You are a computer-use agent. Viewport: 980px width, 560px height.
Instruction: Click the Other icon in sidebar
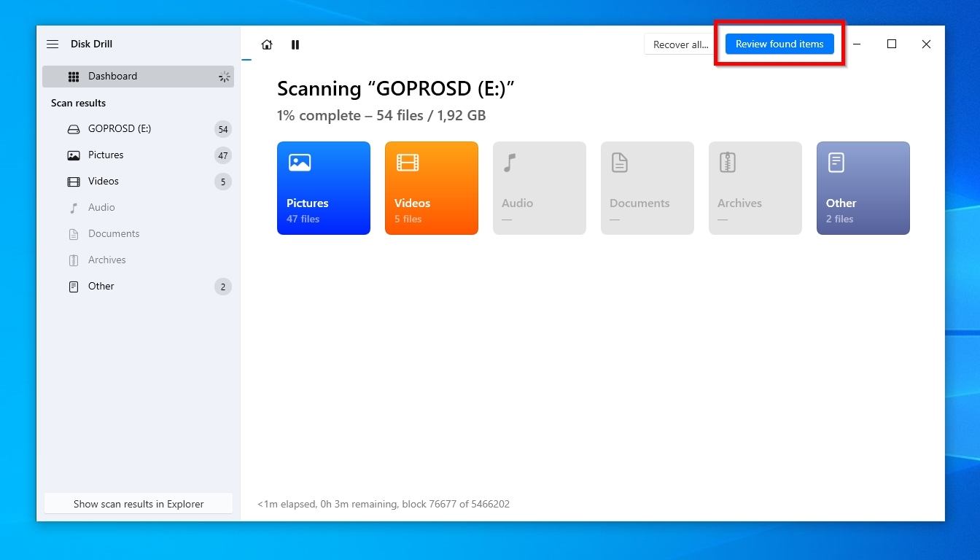tap(74, 287)
